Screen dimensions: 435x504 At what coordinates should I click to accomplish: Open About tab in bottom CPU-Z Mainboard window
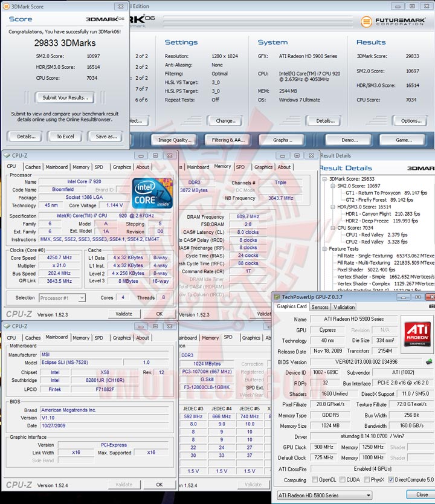coord(143,338)
